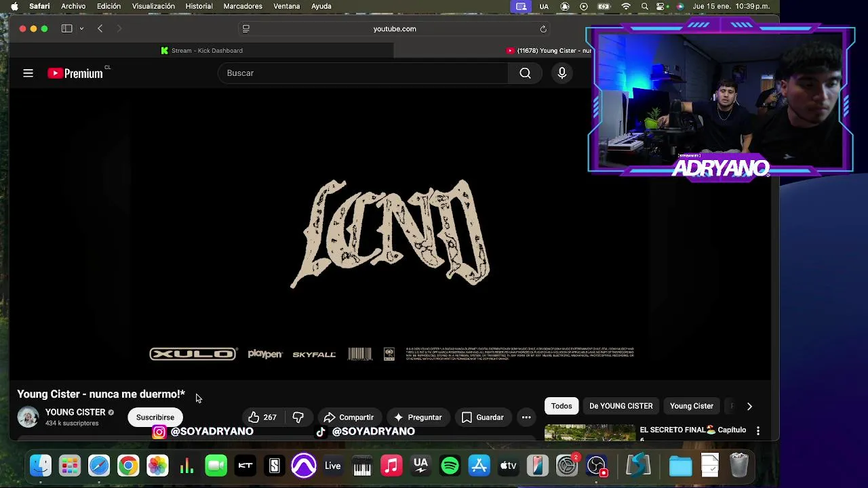868x488 pixels.
Task: Open sidebar dropdown arrow in Safari toolbar
Action: point(81,28)
